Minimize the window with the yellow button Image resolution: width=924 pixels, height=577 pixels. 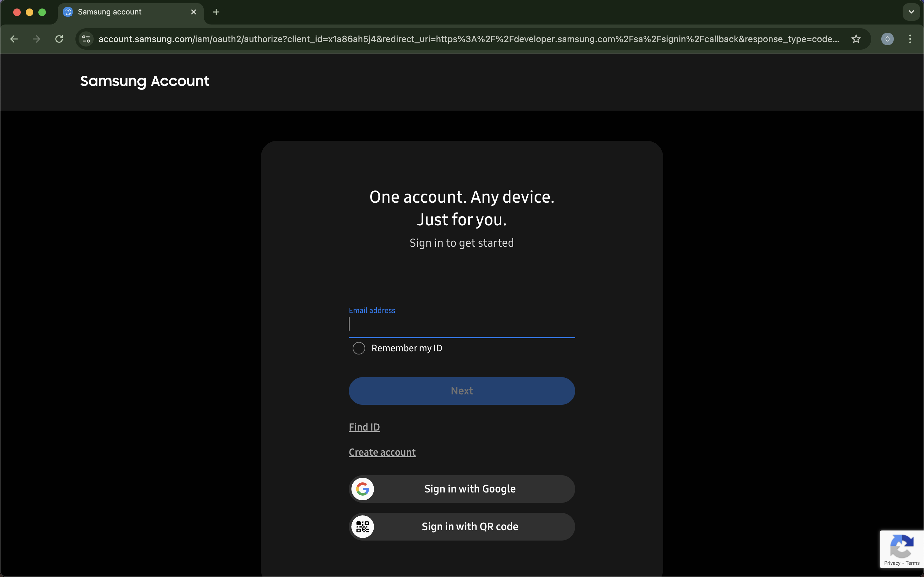click(30, 12)
